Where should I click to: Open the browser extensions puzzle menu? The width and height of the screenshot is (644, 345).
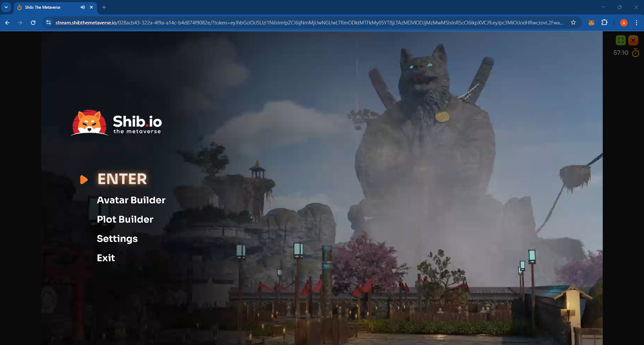pos(604,23)
